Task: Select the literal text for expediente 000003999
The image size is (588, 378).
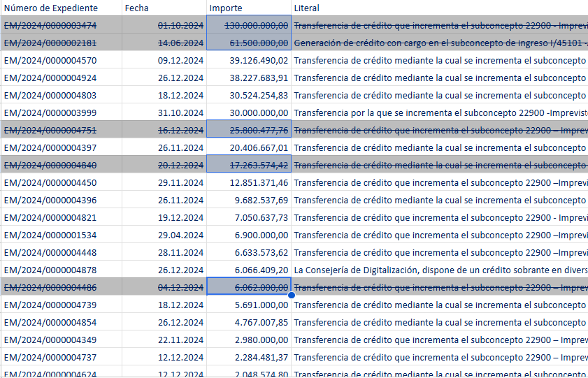Action: click(x=440, y=112)
